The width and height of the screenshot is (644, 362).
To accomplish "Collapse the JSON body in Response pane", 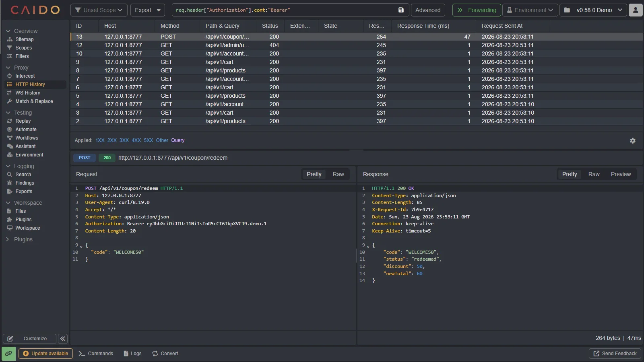I will pos(368,246).
